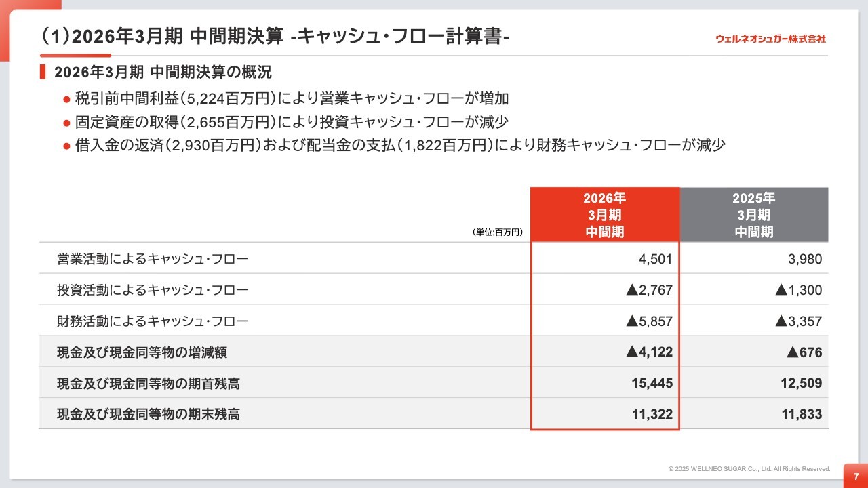
Task: Click the ウェルネオシュガー株式会社 logo
Action: tap(770, 39)
